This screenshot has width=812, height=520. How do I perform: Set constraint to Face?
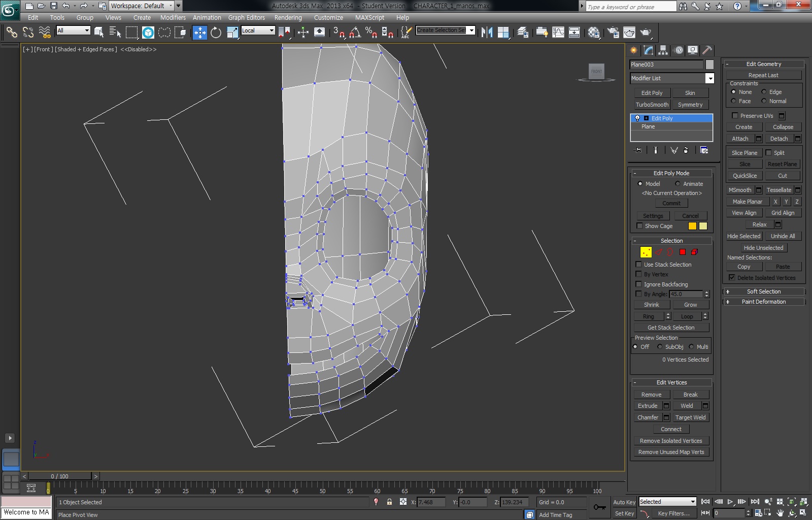pos(733,101)
